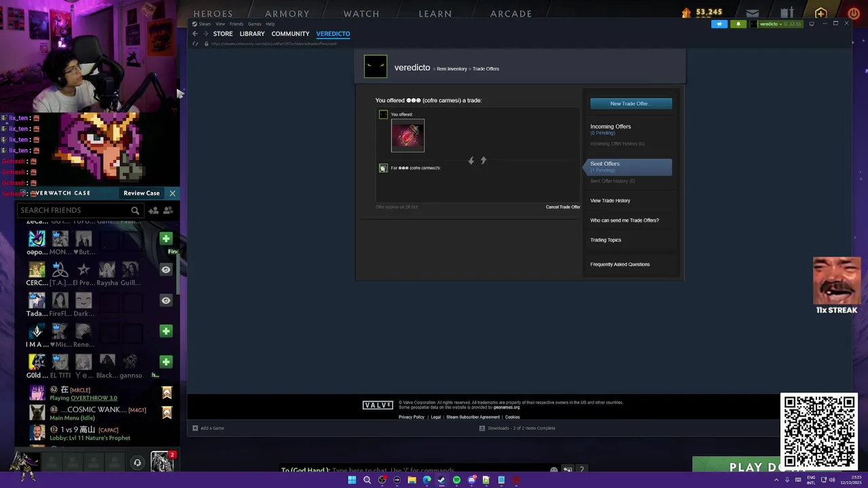The width and height of the screenshot is (868, 488).
Task: Go to the Steam COMMUNITY tab
Action: 290,34
